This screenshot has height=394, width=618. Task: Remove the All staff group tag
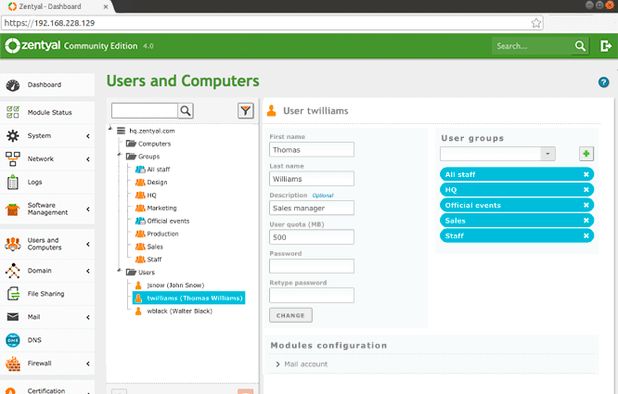(586, 175)
